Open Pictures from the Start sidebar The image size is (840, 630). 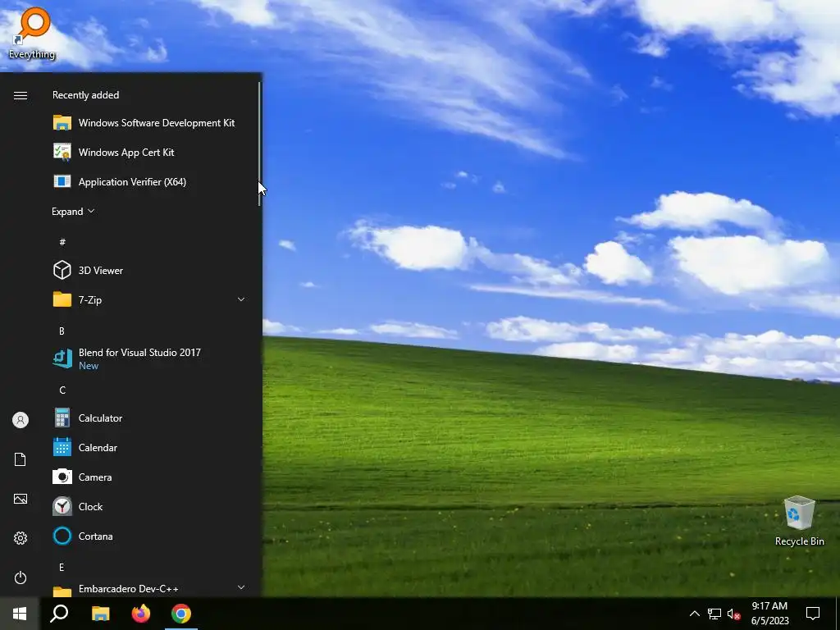(21, 499)
